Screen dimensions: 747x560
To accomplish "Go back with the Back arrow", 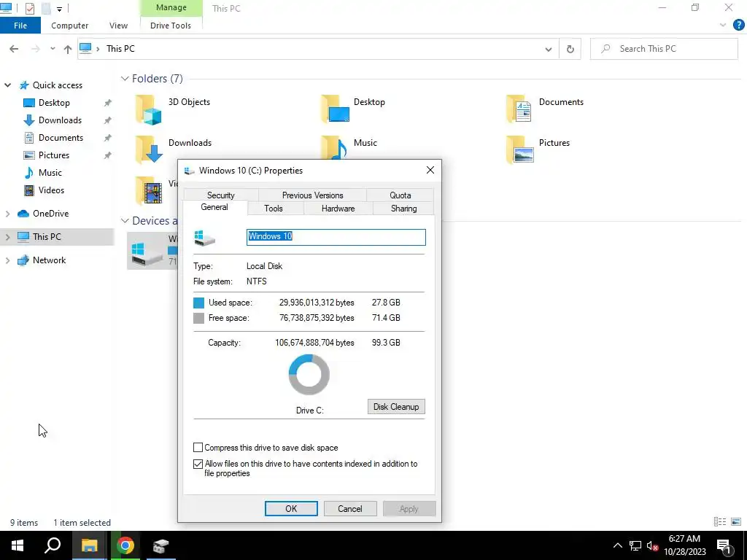I will pyautogui.click(x=14, y=49).
